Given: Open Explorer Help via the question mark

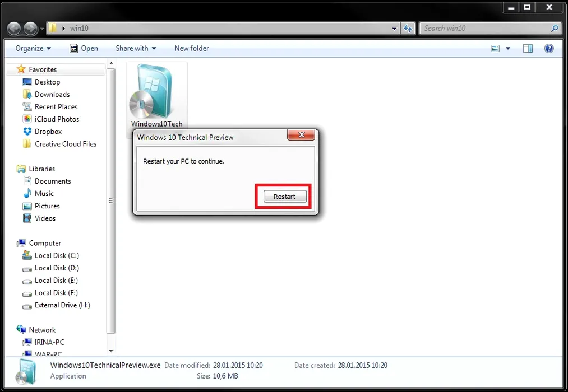Looking at the screenshot, I should [549, 49].
